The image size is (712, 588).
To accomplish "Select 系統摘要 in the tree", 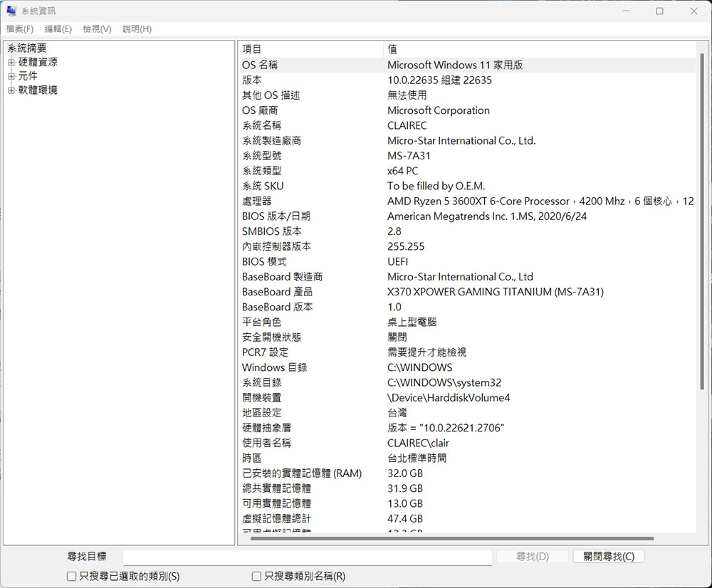I will click(x=27, y=48).
